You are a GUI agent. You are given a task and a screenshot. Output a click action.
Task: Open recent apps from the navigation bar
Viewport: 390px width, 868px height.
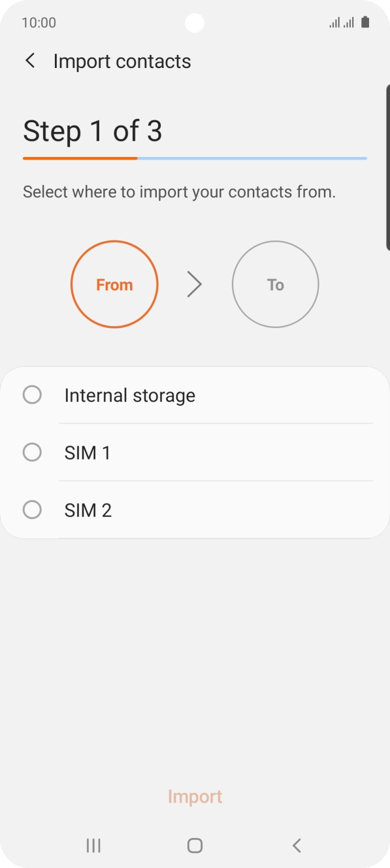coord(93,845)
